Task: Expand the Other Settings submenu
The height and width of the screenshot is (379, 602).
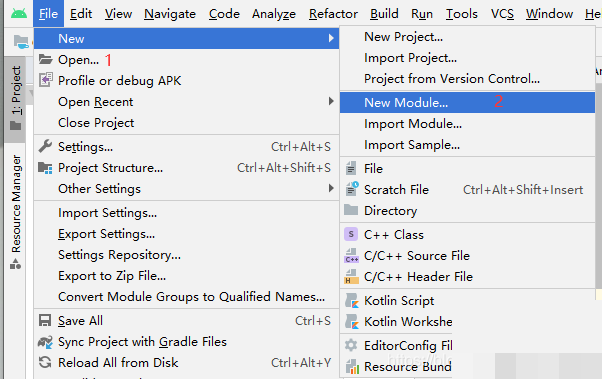Action: (x=331, y=188)
